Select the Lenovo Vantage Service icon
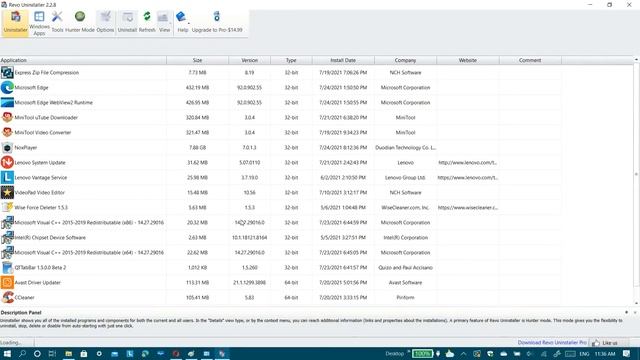The width and height of the screenshot is (640, 360). [x=7, y=178]
